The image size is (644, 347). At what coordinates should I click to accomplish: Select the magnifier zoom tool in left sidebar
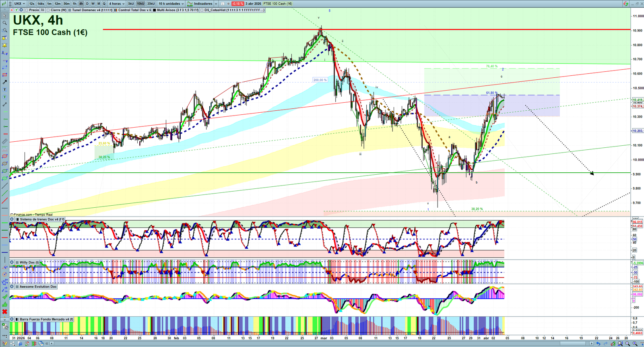point(4,23)
